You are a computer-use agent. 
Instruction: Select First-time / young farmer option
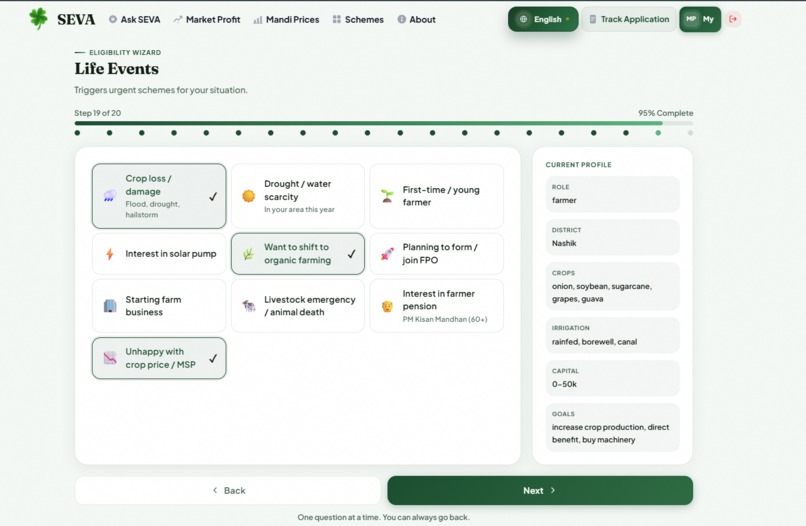[x=436, y=196]
